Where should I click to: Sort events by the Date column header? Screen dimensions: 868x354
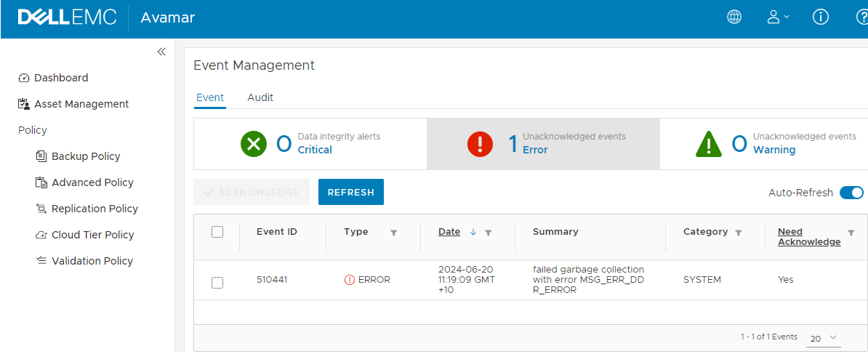pos(449,232)
